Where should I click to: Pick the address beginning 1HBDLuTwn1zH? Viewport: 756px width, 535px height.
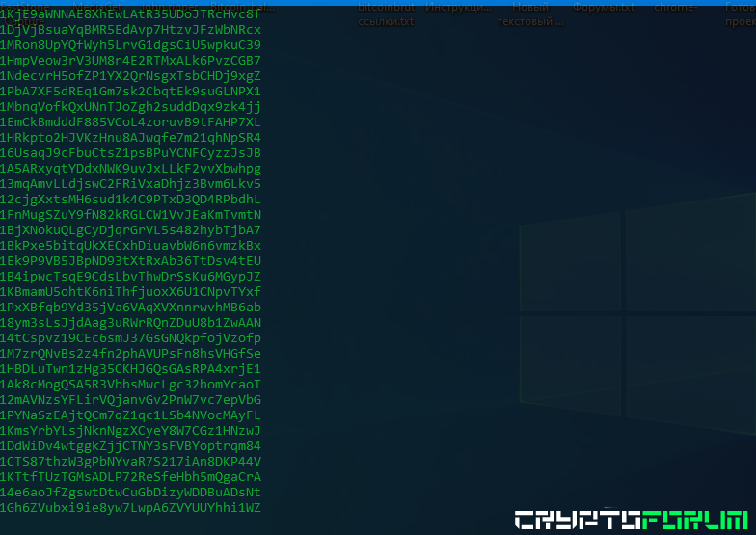(130, 368)
